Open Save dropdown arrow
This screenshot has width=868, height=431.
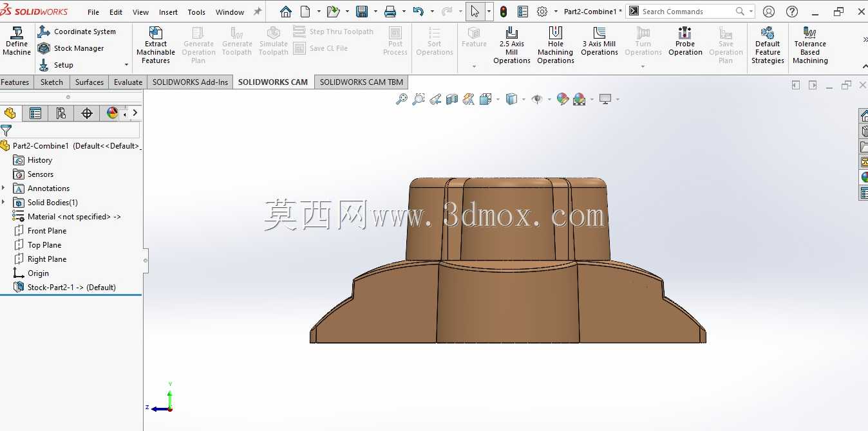coord(375,12)
